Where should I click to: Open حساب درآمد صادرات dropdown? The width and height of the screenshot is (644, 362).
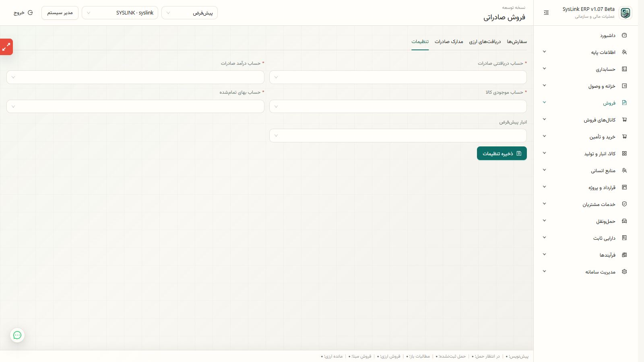click(135, 77)
